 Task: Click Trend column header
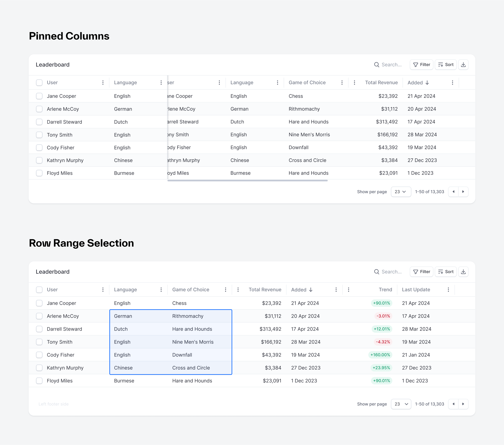pyautogui.click(x=385, y=290)
